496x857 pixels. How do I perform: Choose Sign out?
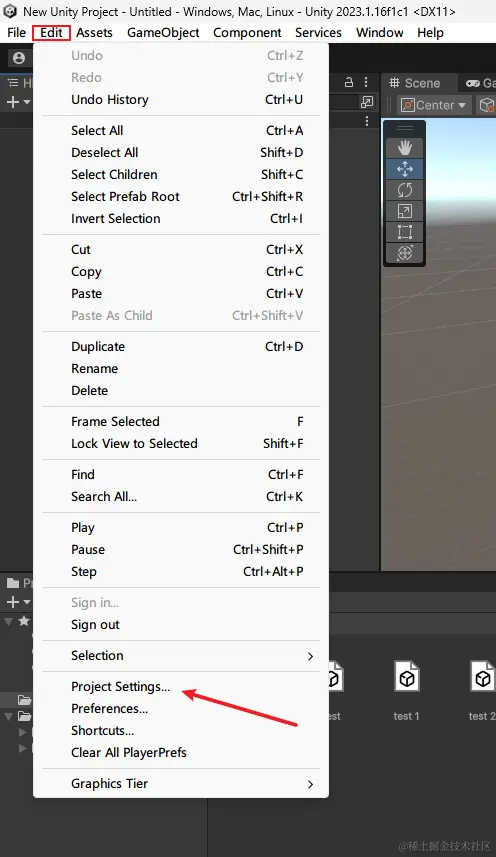pos(181,625)
